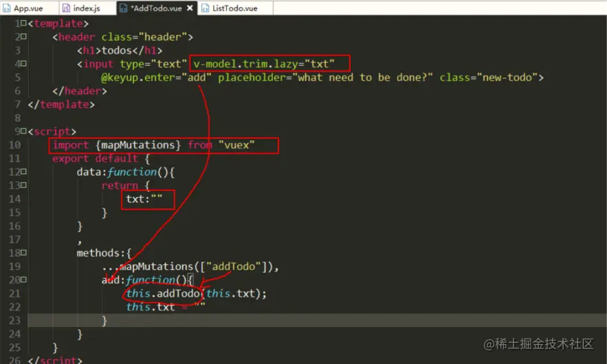Viewport: 607px width, 364px height.
Task: Open the ListTodo.vue tab
Action: 235,8
